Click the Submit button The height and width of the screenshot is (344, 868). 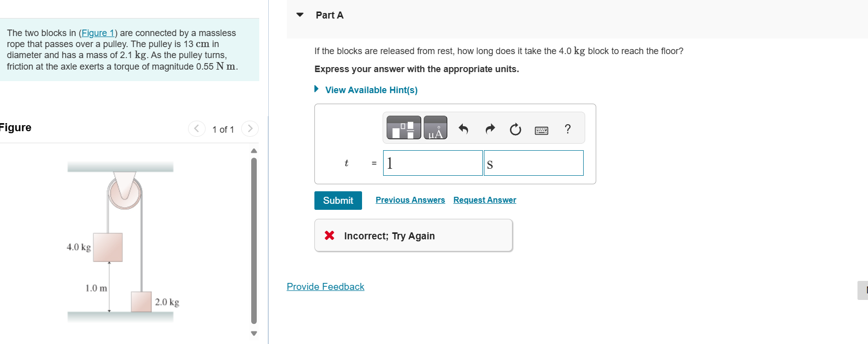point(338,200)
